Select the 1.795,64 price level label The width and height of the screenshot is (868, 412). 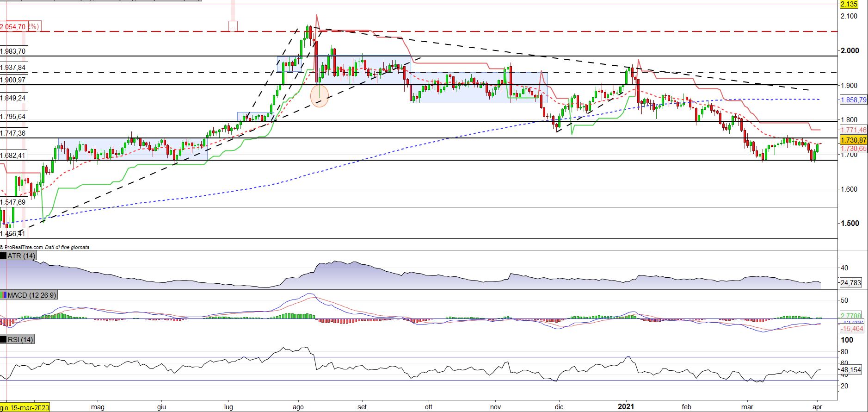13,117
